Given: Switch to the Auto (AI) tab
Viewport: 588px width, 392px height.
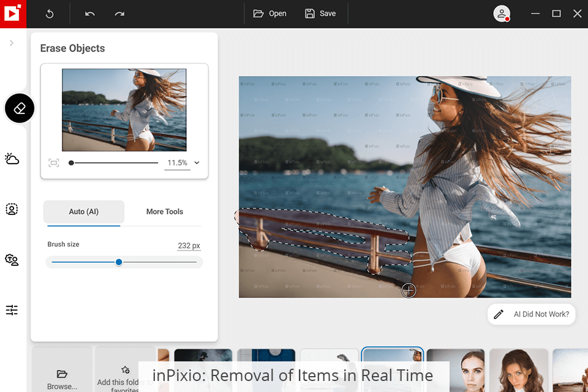Looking at the screenshot, I should (x=84, y=212).
